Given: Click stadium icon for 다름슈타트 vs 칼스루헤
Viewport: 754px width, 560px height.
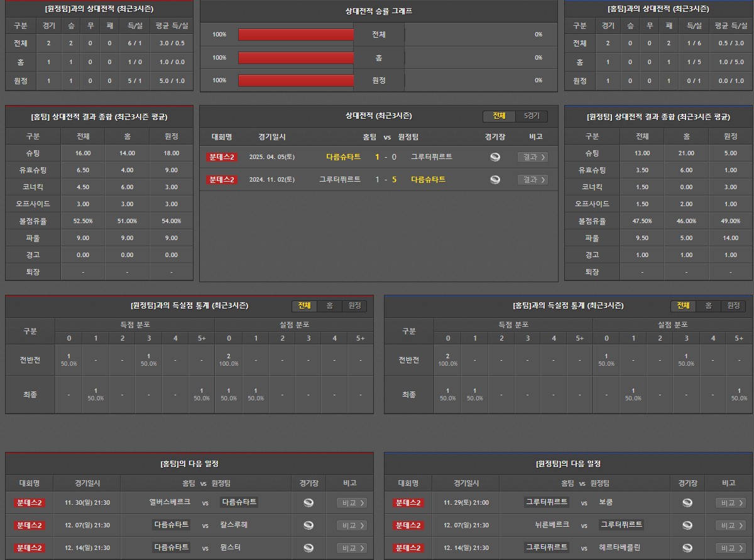Looking at the screenshot, I should pyautogui.click(x=309, y=525).
